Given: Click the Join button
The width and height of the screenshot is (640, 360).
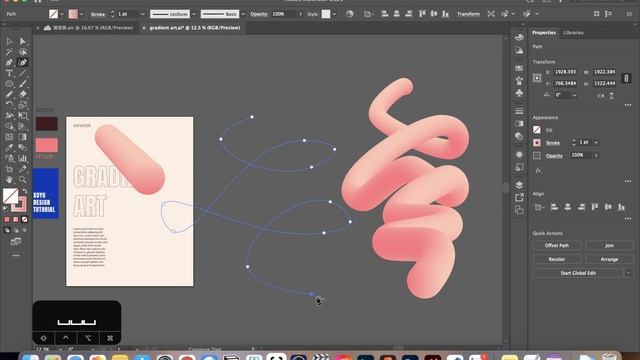Looking at the screenshot, I should tap(609, 245).
